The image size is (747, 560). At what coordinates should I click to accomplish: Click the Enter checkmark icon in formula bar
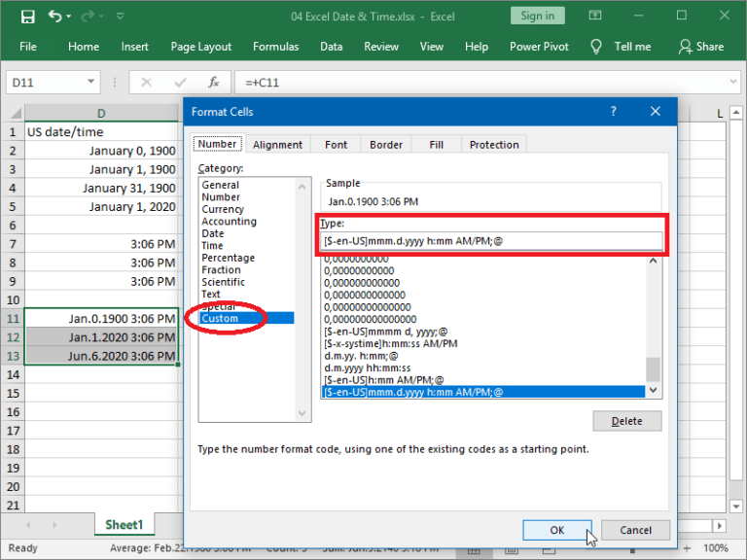[x=180, y=83]
